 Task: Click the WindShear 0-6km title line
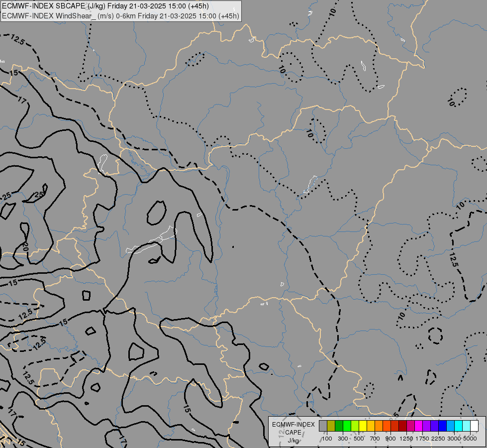coord(120,16)
